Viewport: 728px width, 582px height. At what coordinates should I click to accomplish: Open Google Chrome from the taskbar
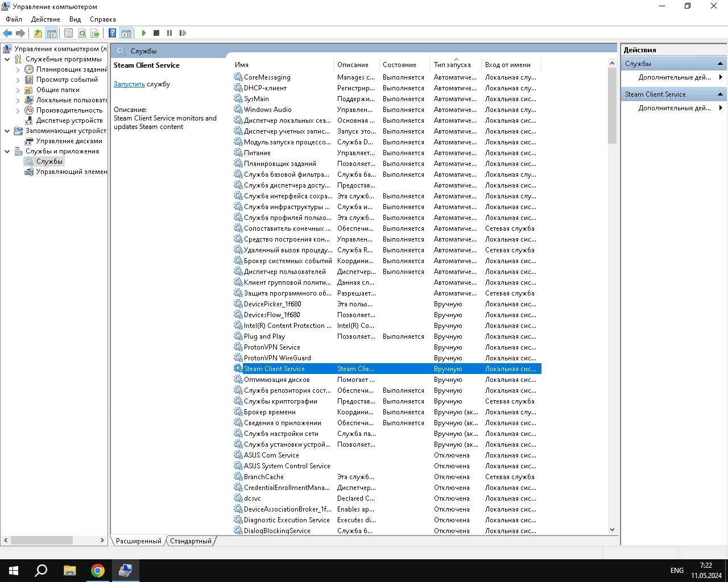[98, 571]
